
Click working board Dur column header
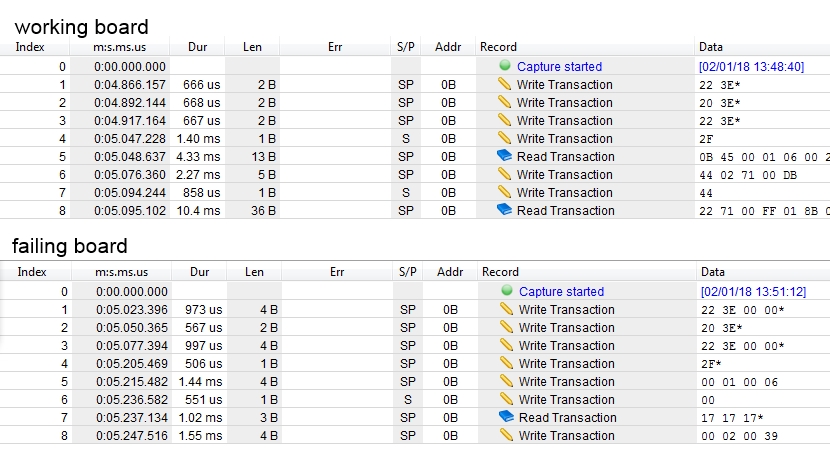click(x=197, y=47)
